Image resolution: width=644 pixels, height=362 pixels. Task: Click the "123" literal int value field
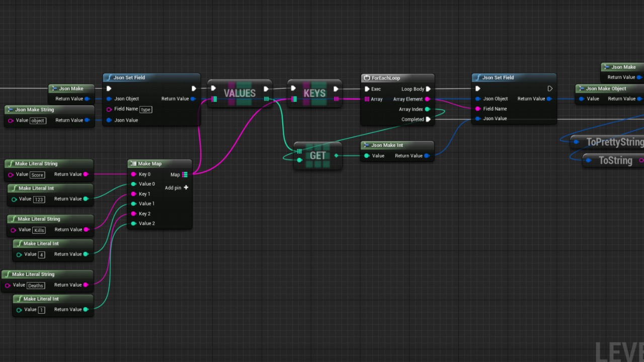pos(39,200)
